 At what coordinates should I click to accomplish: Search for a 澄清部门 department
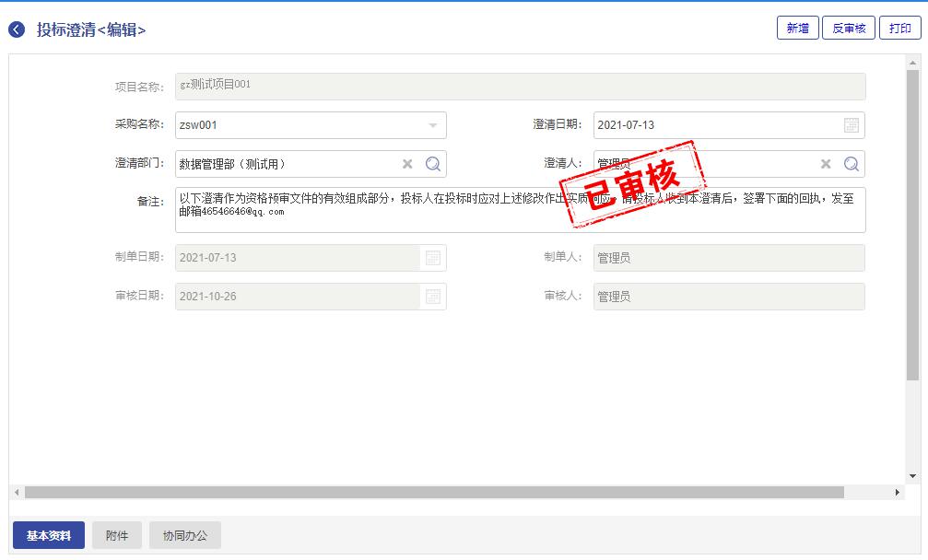[433, 164]
